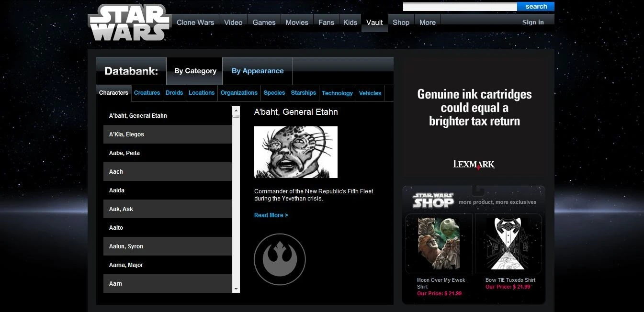Select Aalun, Syron in character list
The width and height of the screenshot is (644, 312).
[168, 246]
